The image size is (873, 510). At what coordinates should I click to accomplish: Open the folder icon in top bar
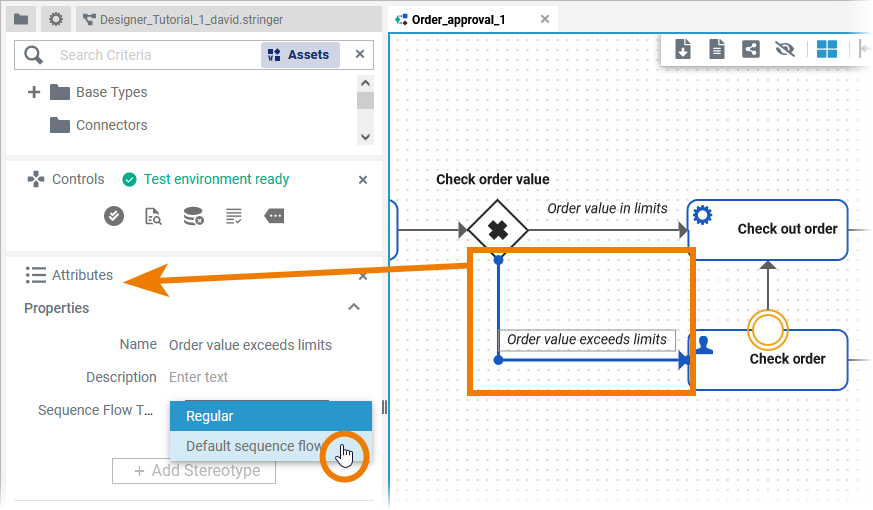21,19
